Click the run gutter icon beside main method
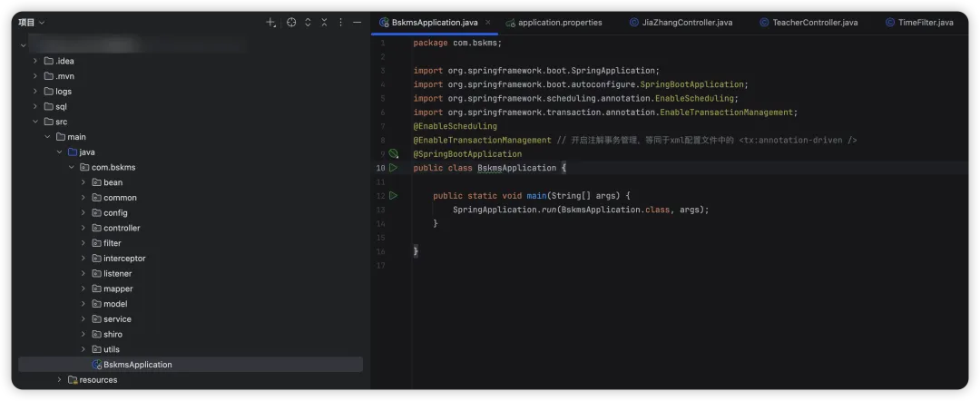The height and width of the screenshot is (401, 980). [393, 195]
